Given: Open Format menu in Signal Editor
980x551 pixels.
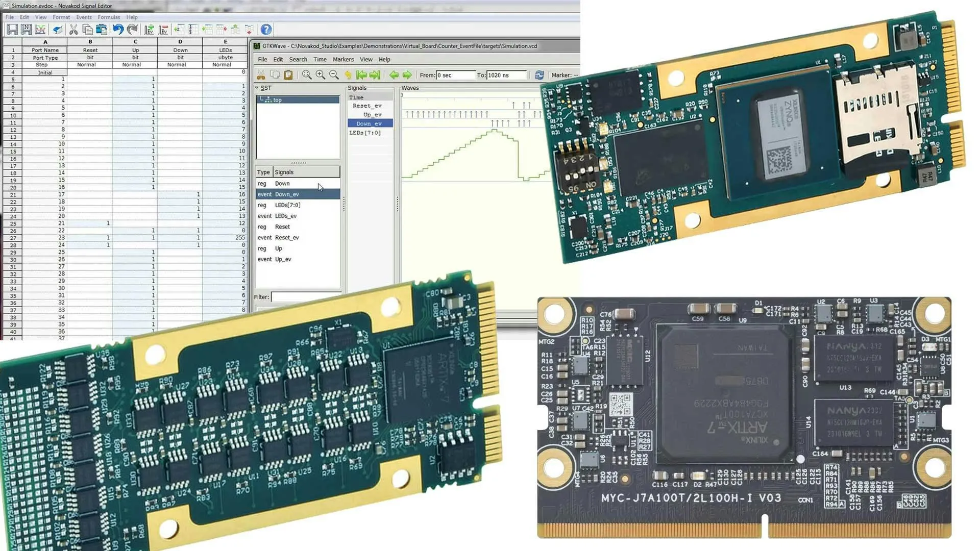Looking at the screenshot, I should pos(61,17).
